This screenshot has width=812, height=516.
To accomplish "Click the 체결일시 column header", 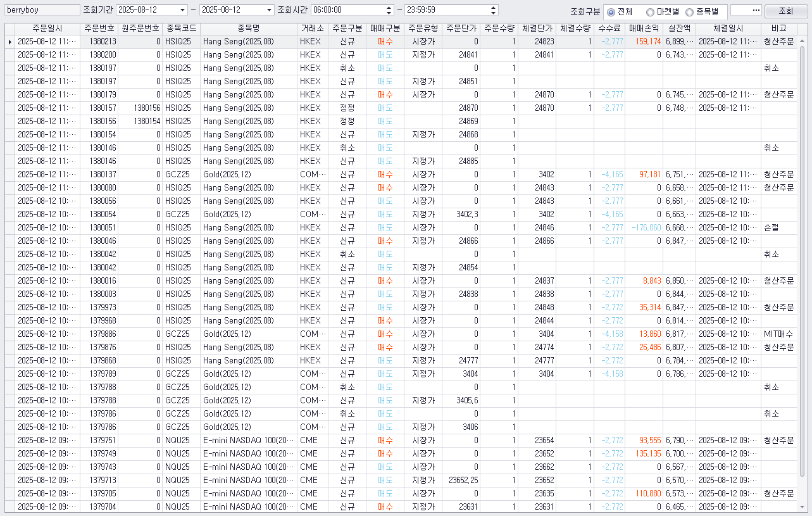I will [728, 28].
